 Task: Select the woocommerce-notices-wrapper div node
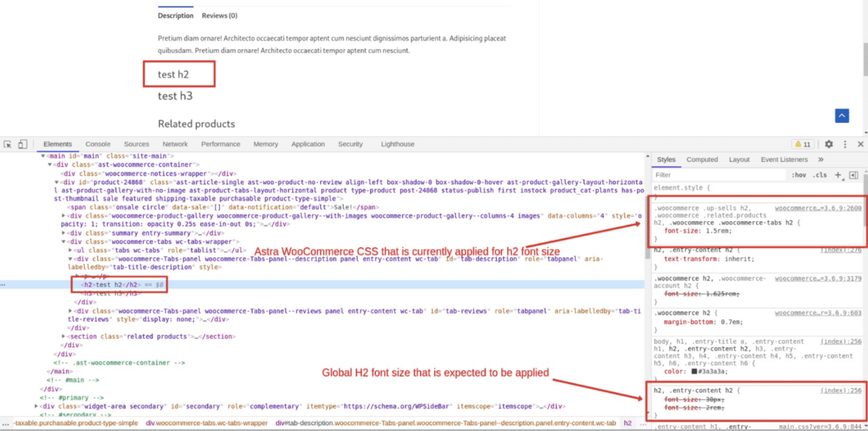tap(148, 174)
